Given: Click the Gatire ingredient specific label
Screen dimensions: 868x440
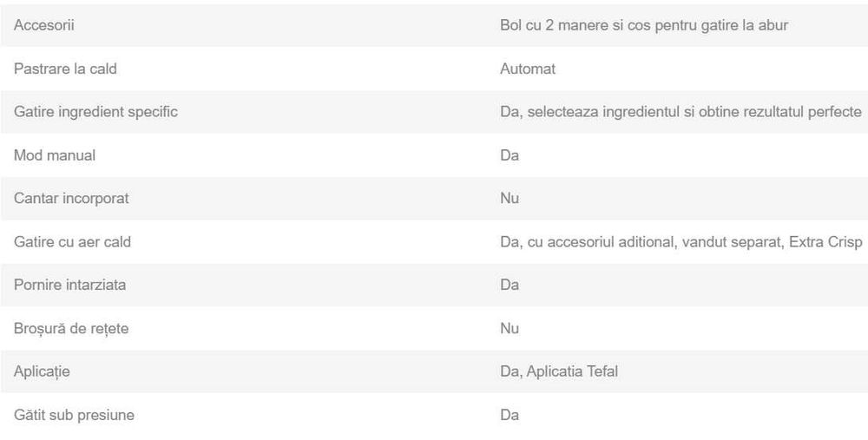Looking at the screenshot, I should point(95,112).
